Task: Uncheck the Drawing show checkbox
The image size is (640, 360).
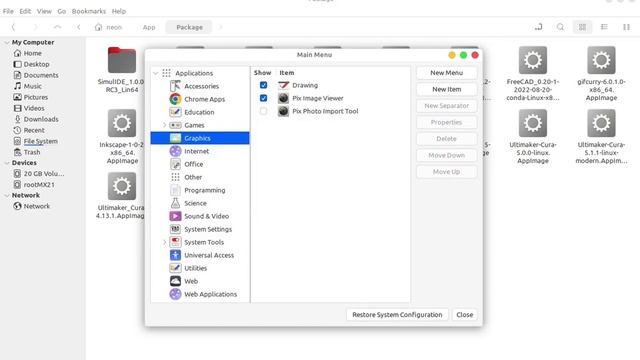Action: (x=263, y=85)
